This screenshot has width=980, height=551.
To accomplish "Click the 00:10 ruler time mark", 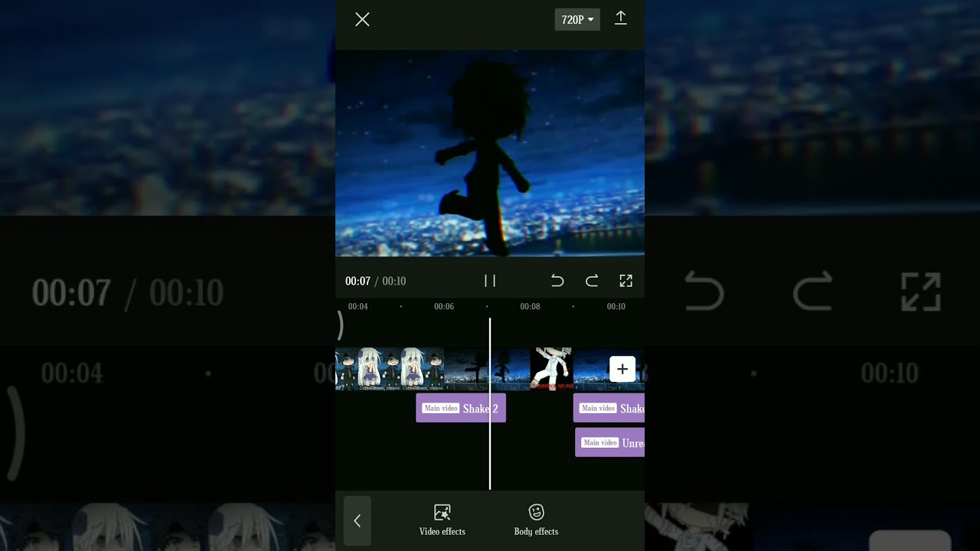I will tap(616, 306).
